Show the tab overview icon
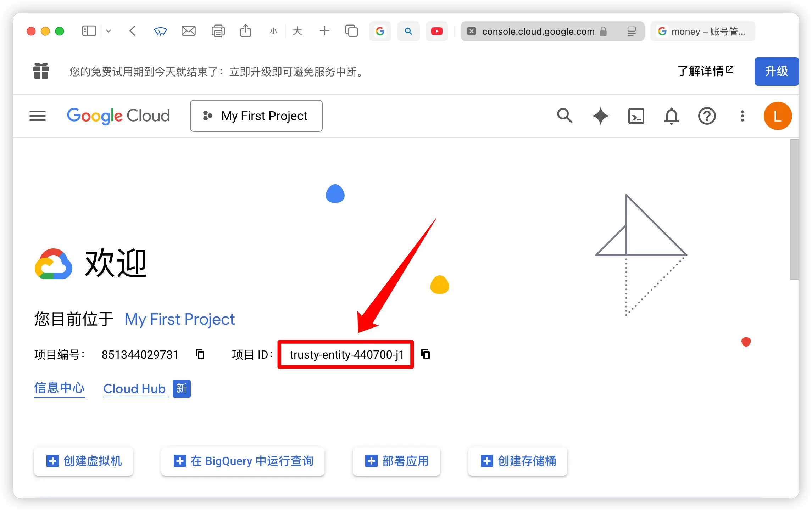The width and height of the screenshot is (812, 511). click(x=351, y=31)
